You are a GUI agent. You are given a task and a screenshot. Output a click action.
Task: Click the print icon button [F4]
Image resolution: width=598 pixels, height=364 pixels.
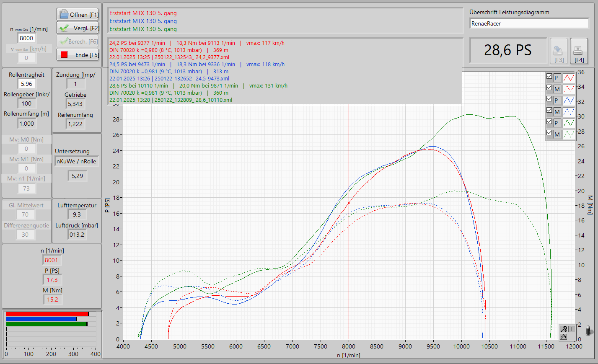578,52
